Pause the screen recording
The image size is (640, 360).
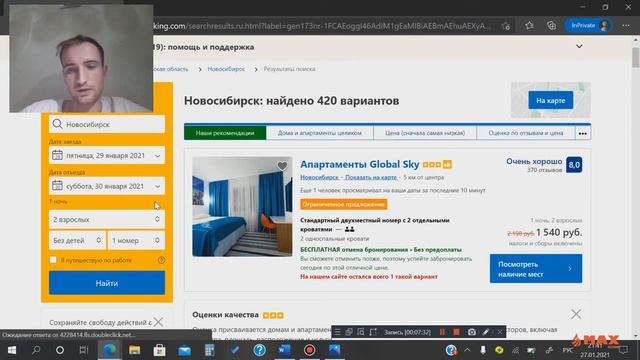442,332
